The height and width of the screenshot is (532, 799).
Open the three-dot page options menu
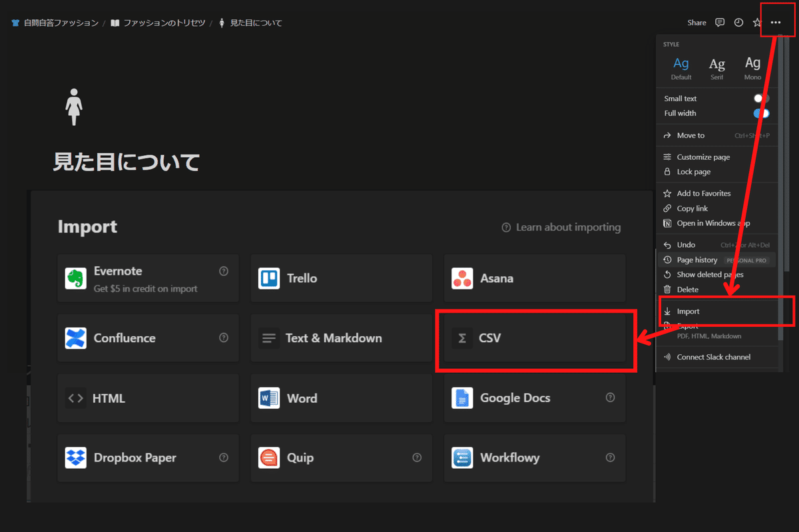pos(776,23)
